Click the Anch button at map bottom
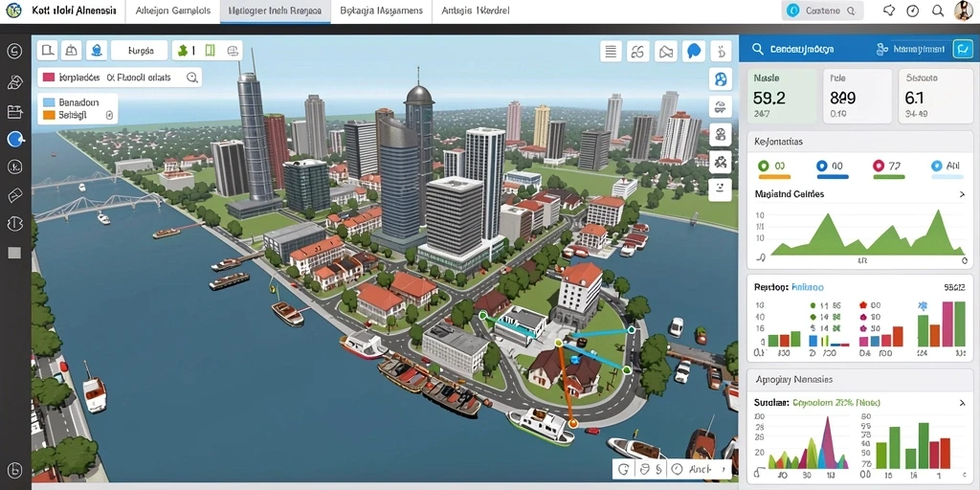The height and width of the screenshot is (490, 980). [700, 469]
